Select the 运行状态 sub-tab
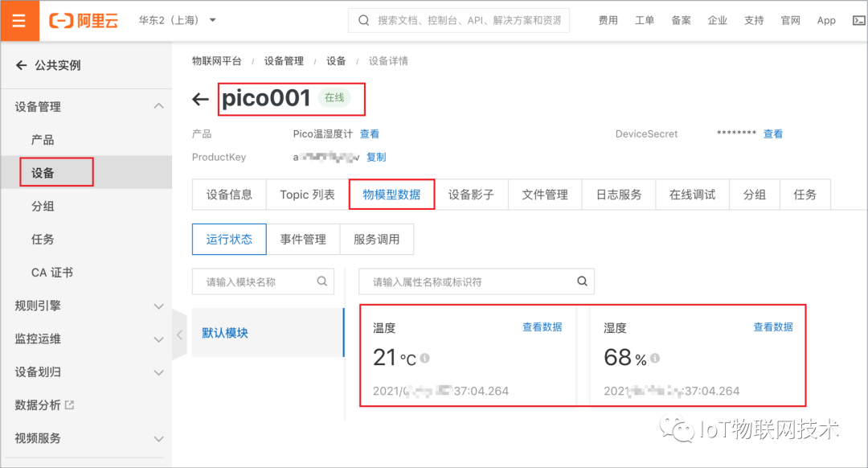The width and height of the screenshot is (868, 468). click(229, 240)
